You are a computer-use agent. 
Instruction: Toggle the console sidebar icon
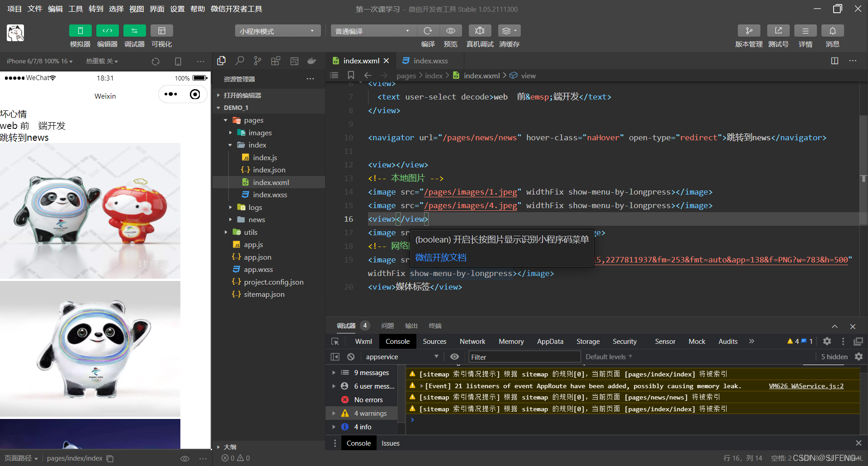pyautogui.click(x=335, y=357)
